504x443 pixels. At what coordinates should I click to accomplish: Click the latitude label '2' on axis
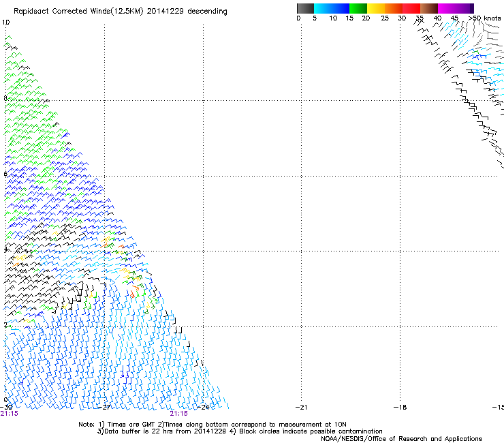click(x=5, y=324)
